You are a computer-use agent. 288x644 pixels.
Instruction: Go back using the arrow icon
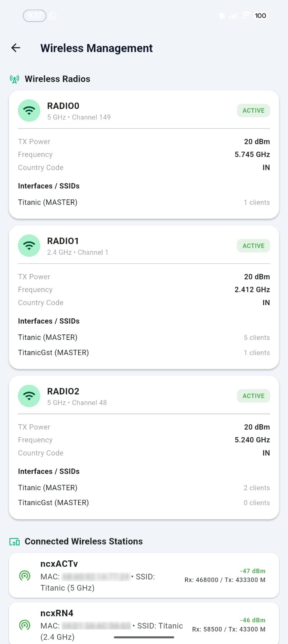(16, 48)
